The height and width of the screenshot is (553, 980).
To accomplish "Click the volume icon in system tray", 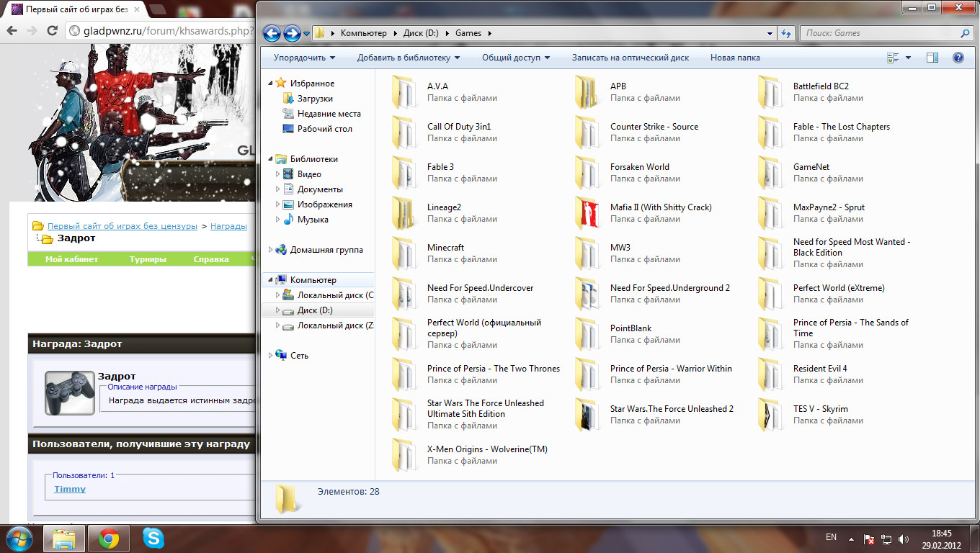I will pos(904,539).
